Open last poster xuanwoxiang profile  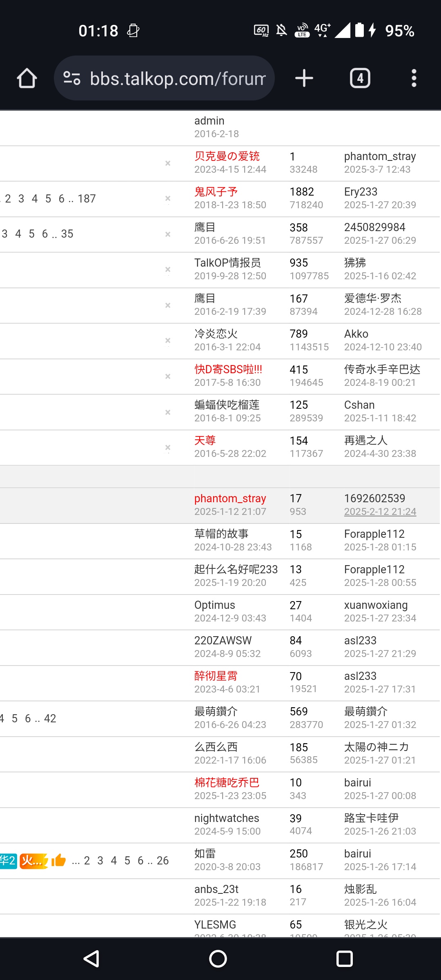[376, 605]
